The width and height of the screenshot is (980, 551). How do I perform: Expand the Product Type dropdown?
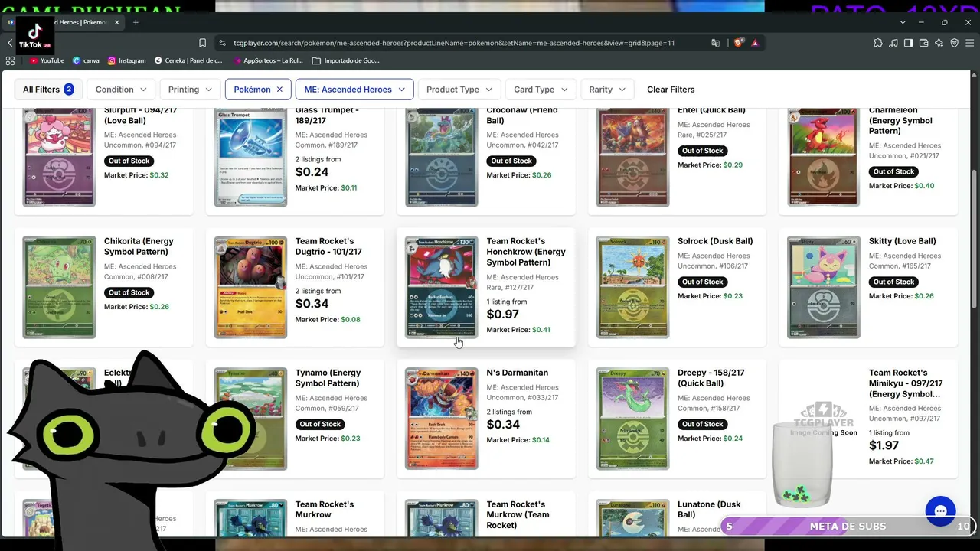(459, 90)
